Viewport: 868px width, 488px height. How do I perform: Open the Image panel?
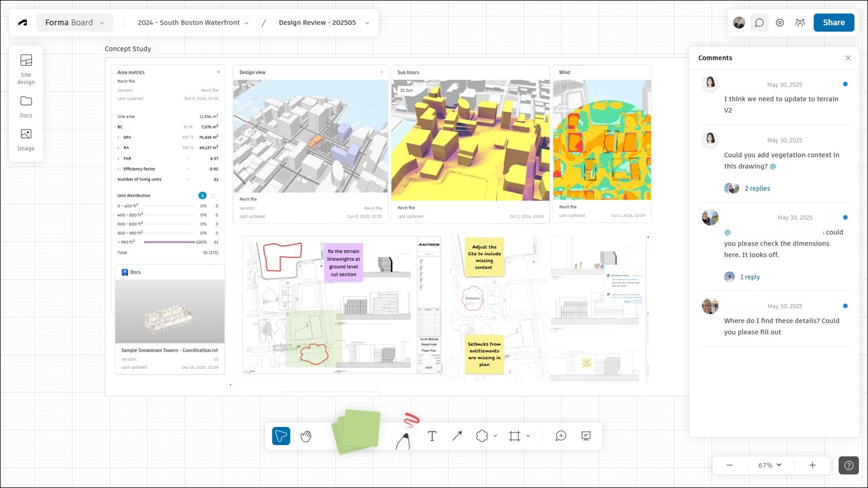click(25, 140)
